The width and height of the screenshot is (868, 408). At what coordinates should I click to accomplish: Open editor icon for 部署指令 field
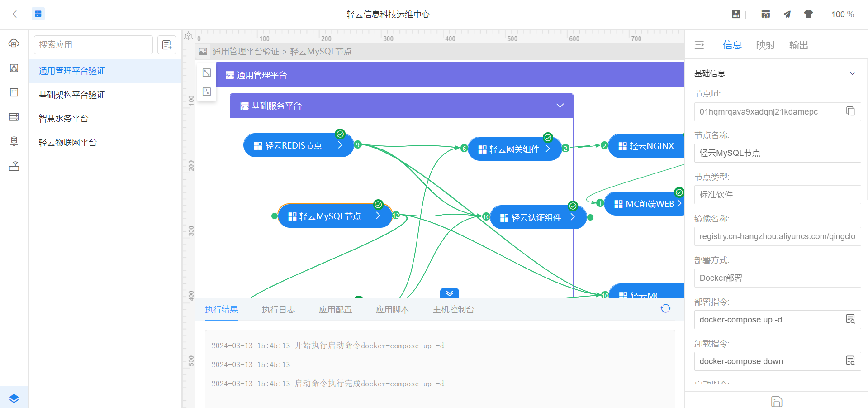[x=850, y=319]
